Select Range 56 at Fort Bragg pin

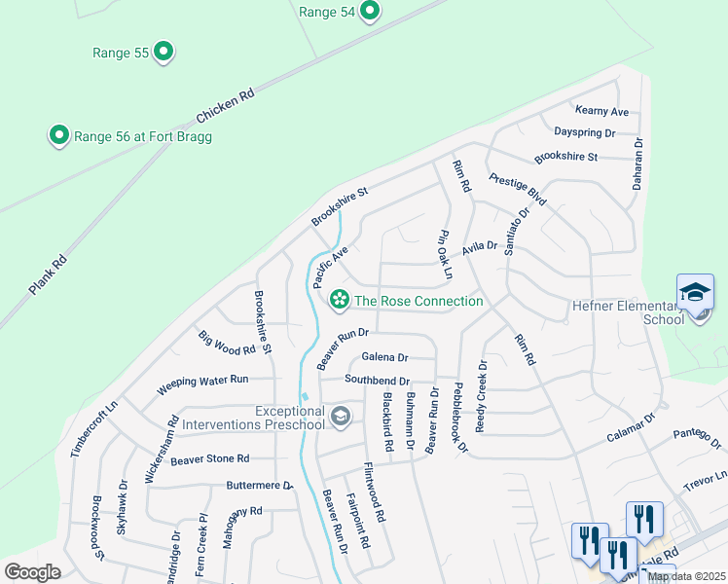(x=59, y=136)
